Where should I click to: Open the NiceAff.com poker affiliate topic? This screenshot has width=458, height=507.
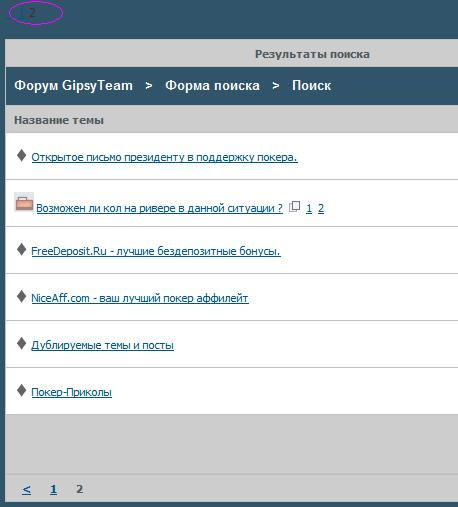tap(140, 298)
